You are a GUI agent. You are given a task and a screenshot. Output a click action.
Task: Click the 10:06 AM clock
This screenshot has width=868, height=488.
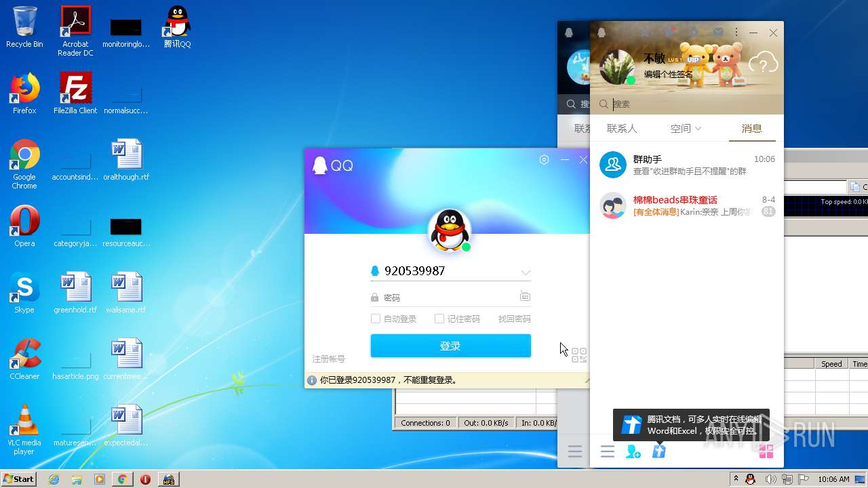(833, 479)
